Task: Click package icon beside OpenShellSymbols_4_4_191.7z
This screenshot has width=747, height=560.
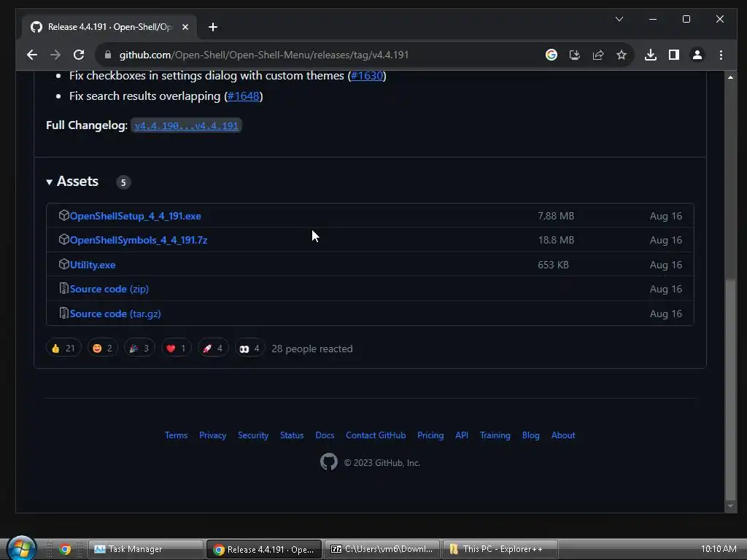Action: click(64, 239)
